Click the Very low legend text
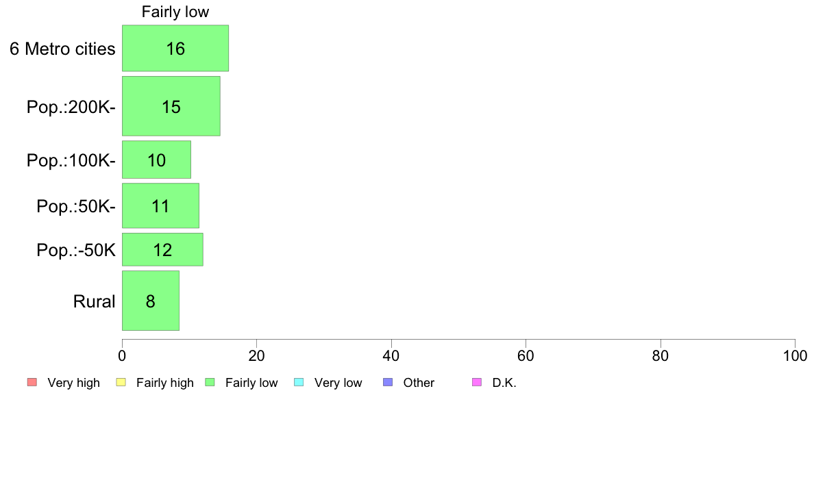The height and width of the screenshot is (504, 814). coord(338,383)
